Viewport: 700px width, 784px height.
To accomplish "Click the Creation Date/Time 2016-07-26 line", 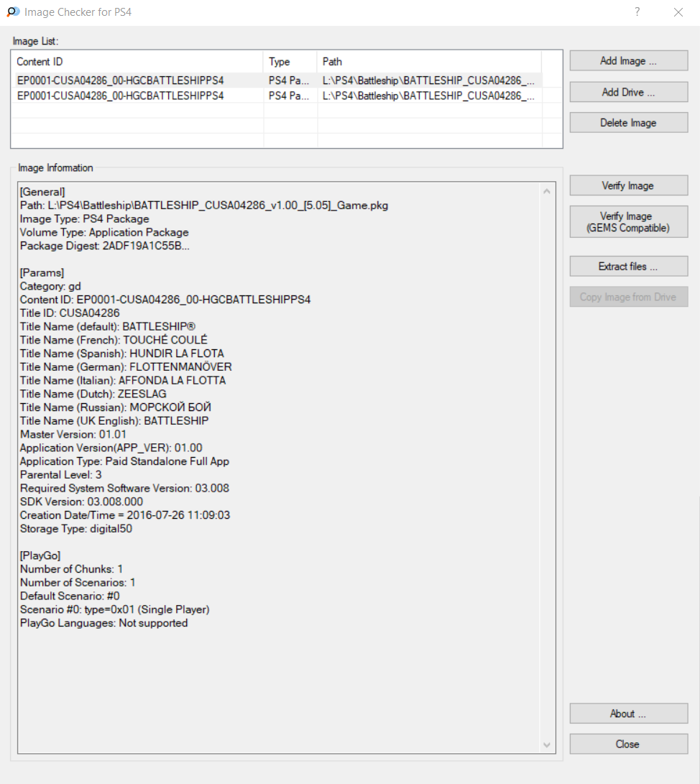I will [x=125, y=515].
